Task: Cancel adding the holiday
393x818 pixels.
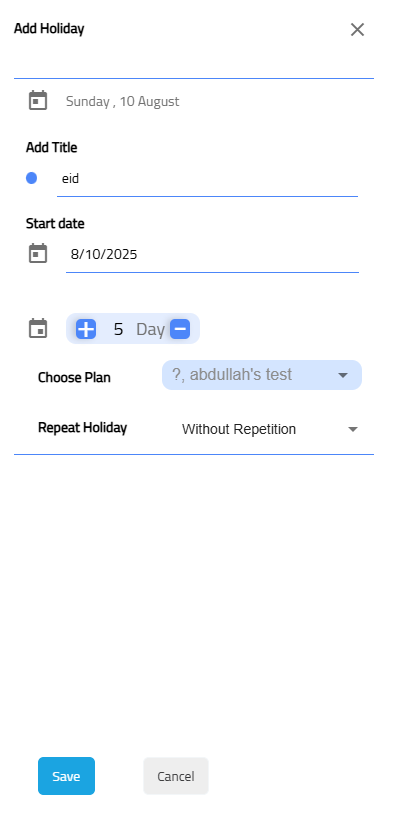Action: tap(176, 776)
